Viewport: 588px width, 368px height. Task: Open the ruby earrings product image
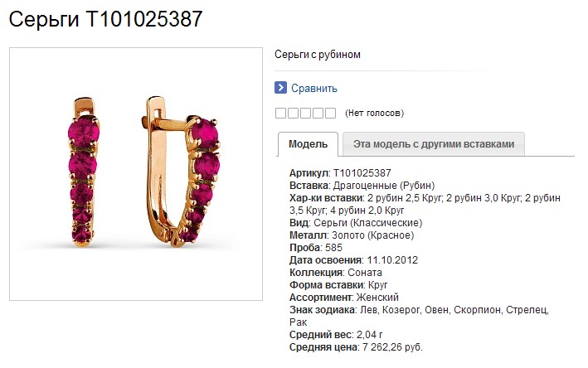[136, 174]
